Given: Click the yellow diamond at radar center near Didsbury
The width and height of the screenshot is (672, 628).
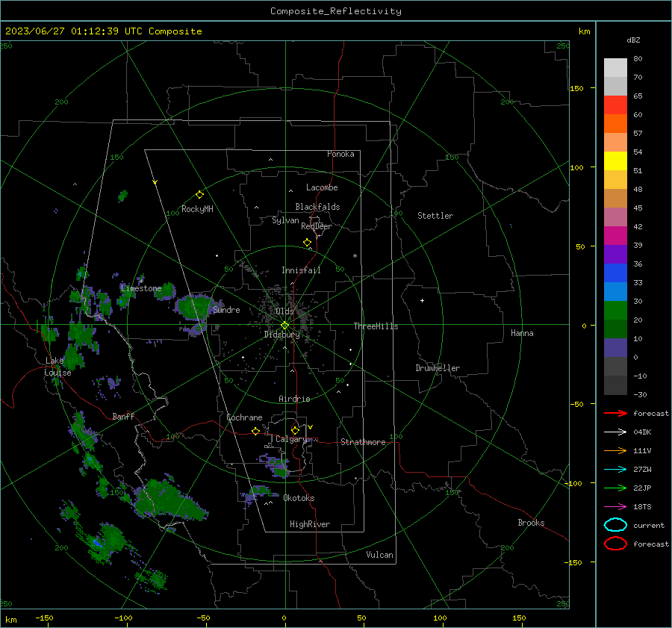Looking at the screenshot, I should [284, 326].
